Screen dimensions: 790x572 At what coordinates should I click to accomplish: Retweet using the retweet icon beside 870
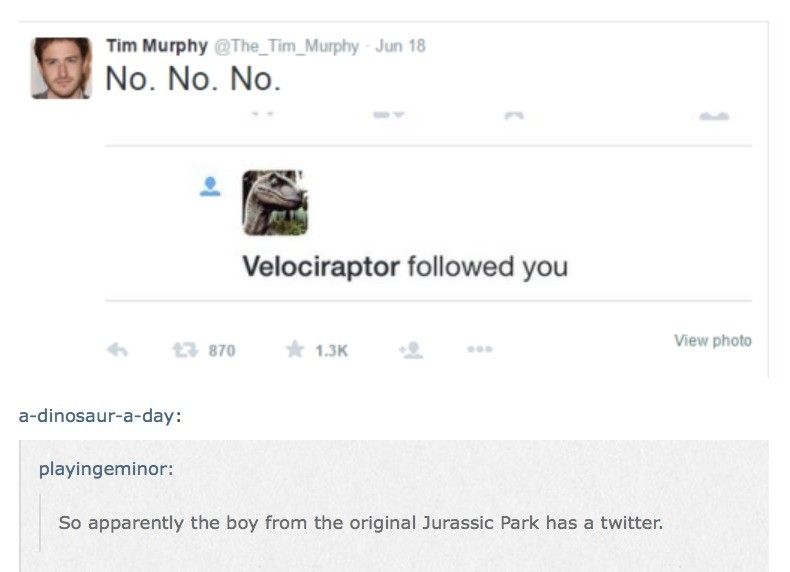pyautogui.click(x=185, y=350)
